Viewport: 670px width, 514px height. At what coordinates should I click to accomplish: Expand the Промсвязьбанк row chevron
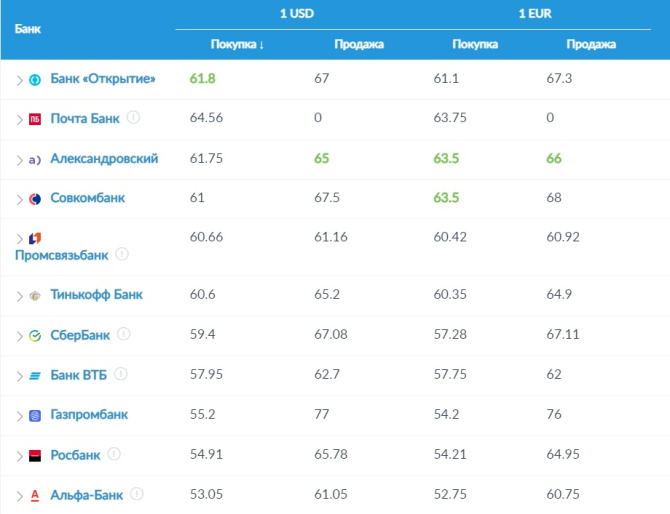click(x=19, y=238)
